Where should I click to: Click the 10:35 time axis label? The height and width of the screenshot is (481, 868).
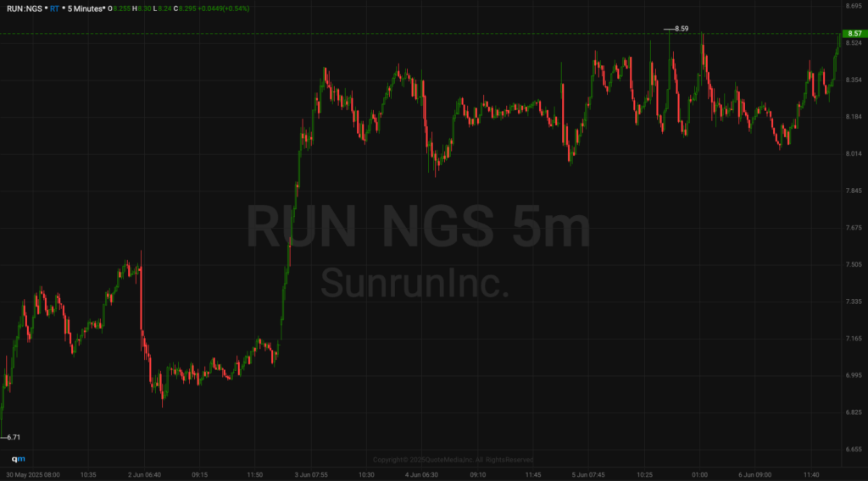88,475
